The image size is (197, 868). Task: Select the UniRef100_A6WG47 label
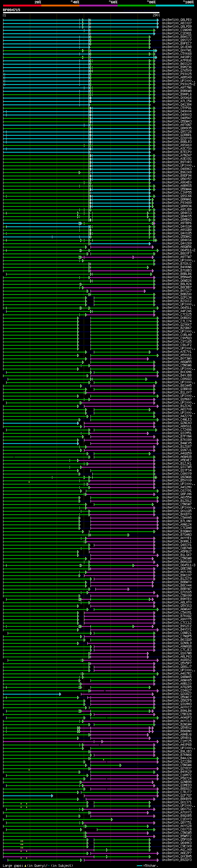(176, 609)
